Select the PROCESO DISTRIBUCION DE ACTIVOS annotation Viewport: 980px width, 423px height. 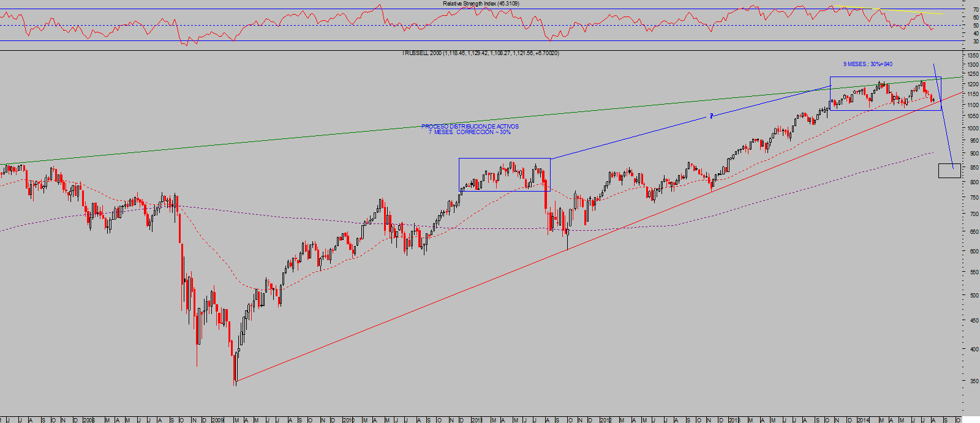point(470,127)
